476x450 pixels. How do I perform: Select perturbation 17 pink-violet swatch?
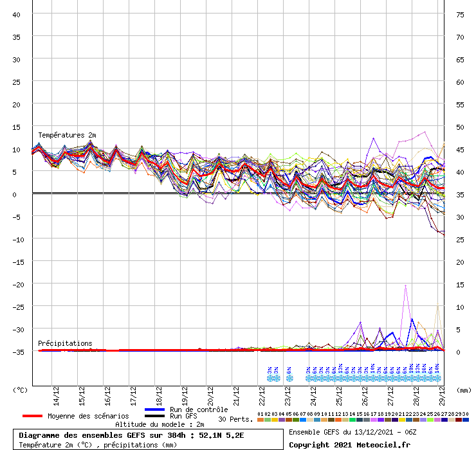(373, 420)
